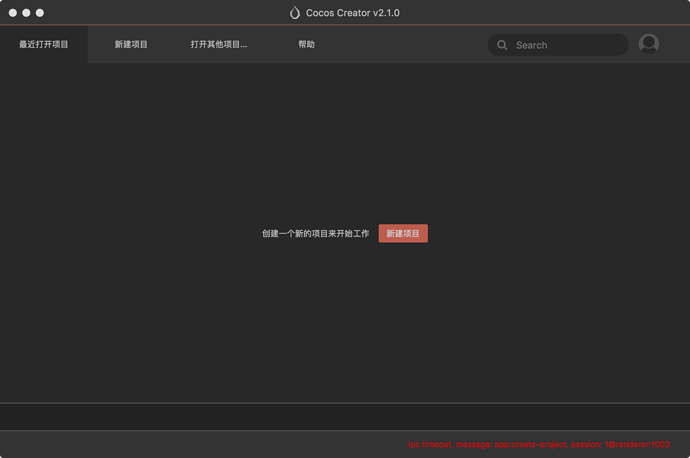Click the 创建一个新的项目来开始工作 text
The height and width of the screenshot is (458, 690).
[x=316, y=234]
